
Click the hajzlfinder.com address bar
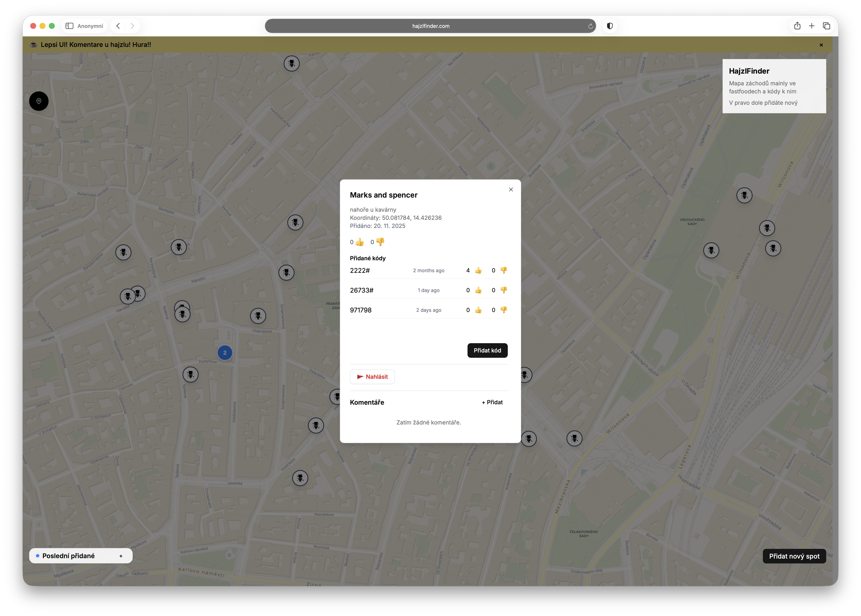click(x=430, y=26)
